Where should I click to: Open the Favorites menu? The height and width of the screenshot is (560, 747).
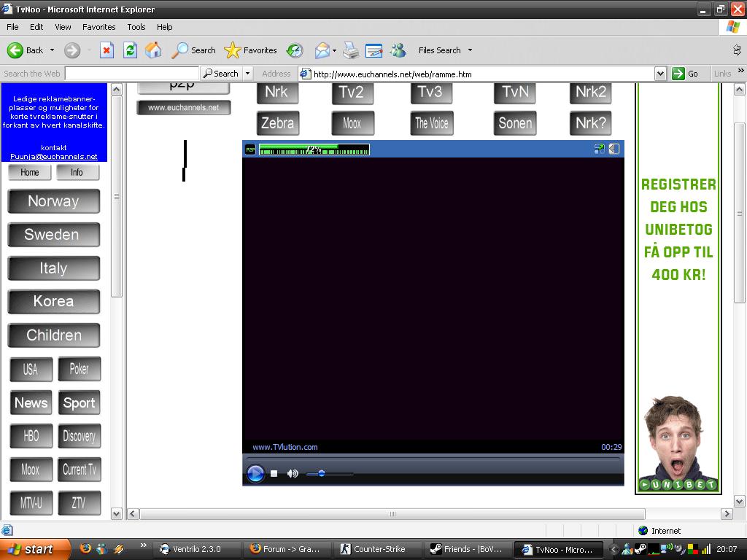point(98,27)
